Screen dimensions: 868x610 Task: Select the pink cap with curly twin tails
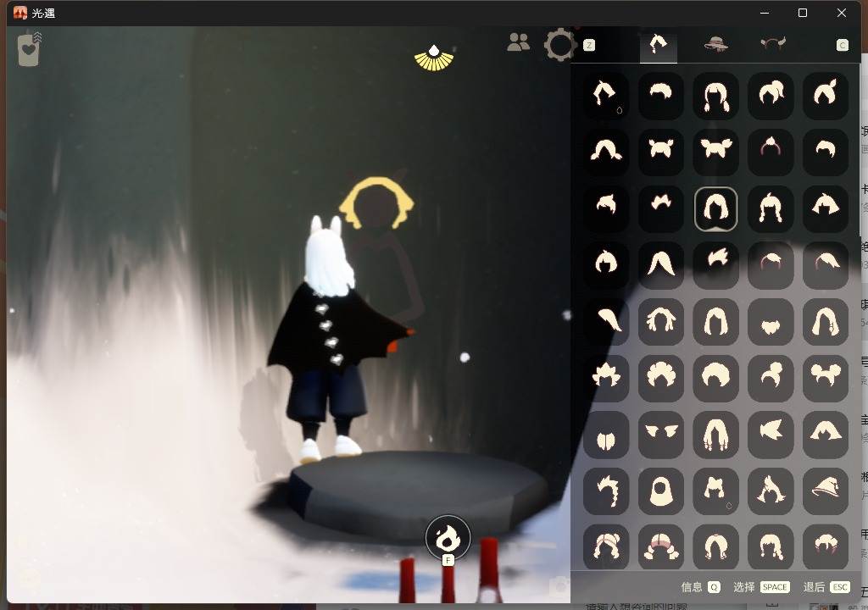661,547
